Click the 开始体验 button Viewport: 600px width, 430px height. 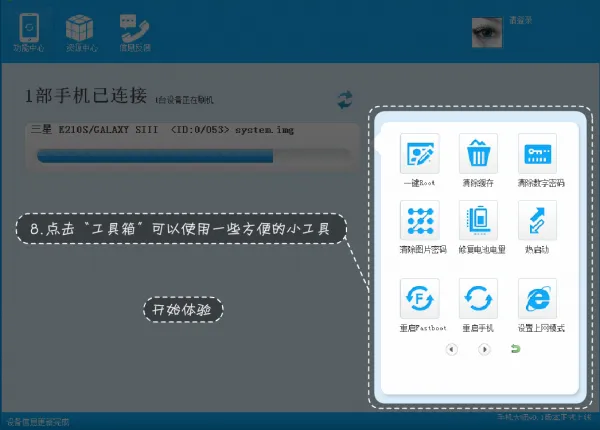(x=183, y=309)
